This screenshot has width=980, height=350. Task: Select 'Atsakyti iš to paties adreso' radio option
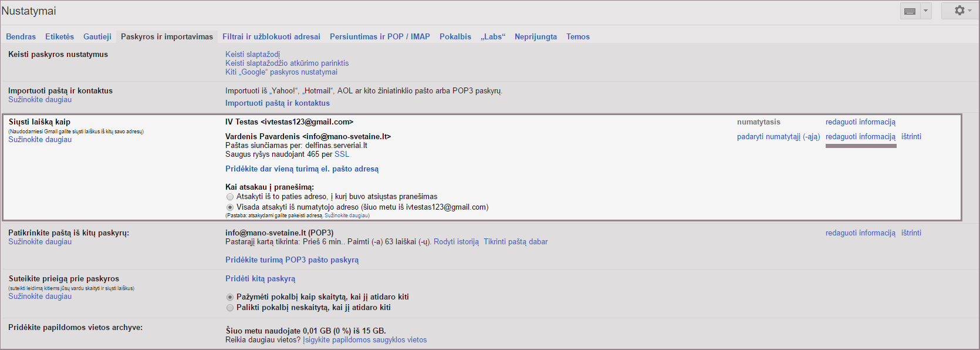click(230, 197)
